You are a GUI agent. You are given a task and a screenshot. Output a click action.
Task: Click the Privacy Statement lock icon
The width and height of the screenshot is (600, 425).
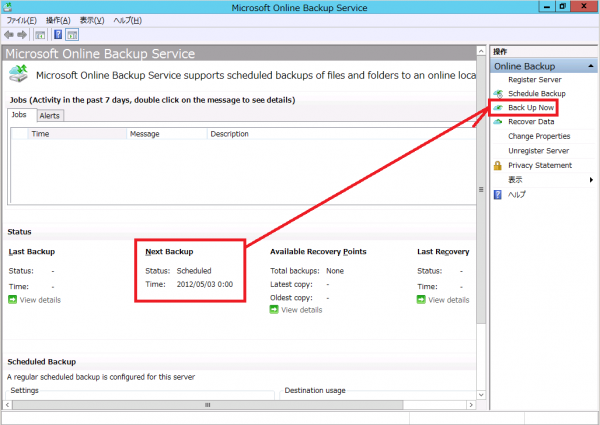[x=498, y=166]
